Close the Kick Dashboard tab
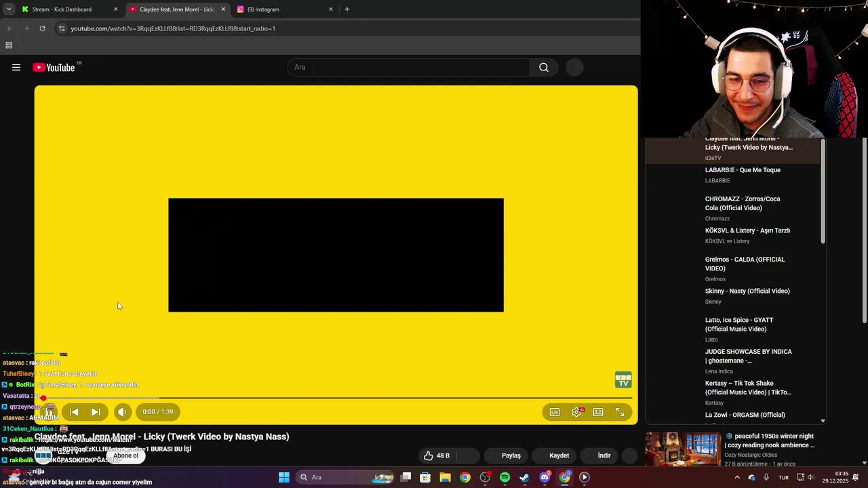Screen dimensions: 868x488 pyautogui.click(x=115, y=9)
